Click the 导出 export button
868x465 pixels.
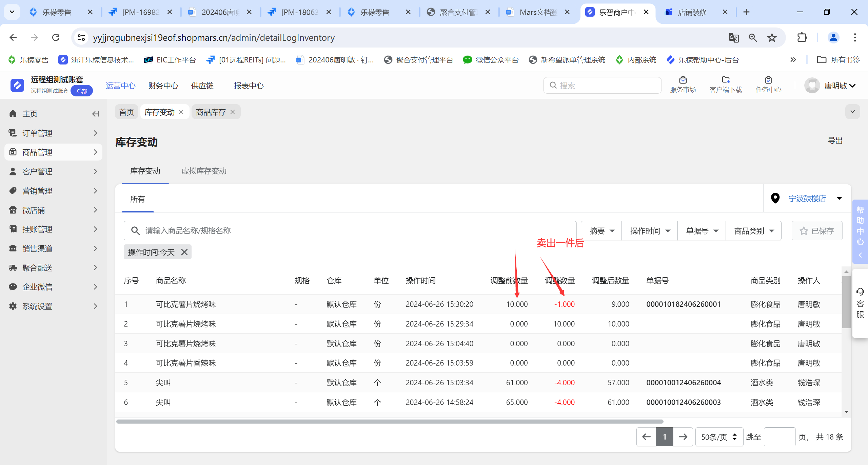(x=835, y=141)
